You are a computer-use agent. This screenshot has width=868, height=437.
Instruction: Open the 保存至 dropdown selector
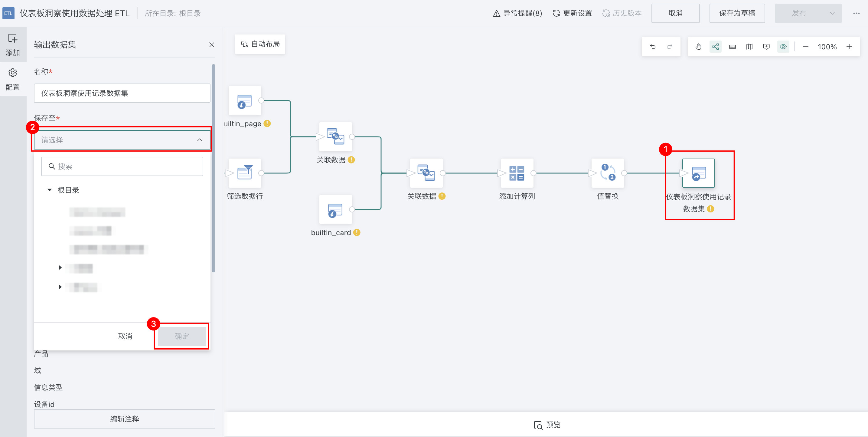click(122, 140)
